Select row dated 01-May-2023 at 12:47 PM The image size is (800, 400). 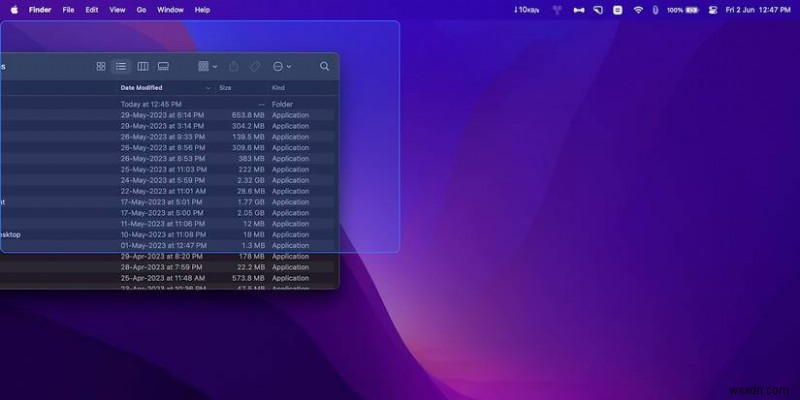tap(168, 245)
